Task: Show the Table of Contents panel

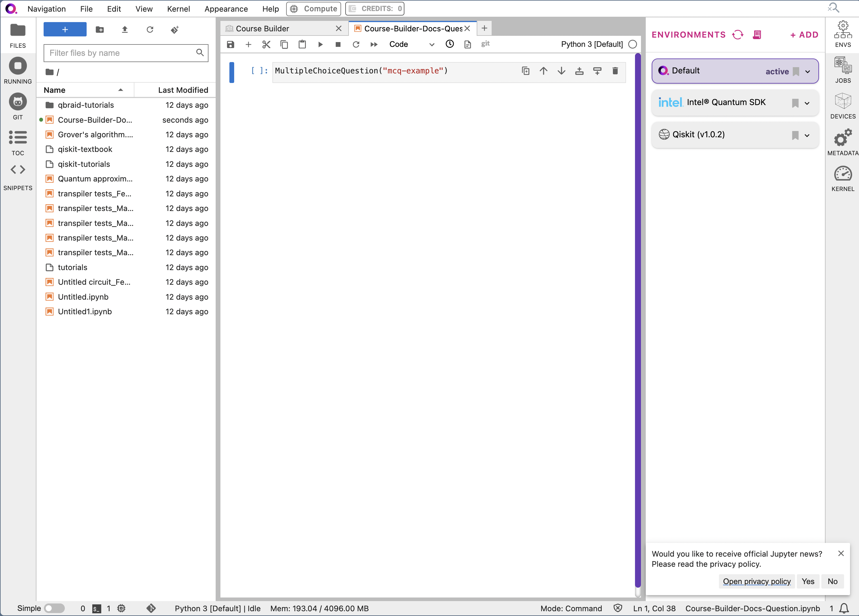Action: tap(18, 143)
